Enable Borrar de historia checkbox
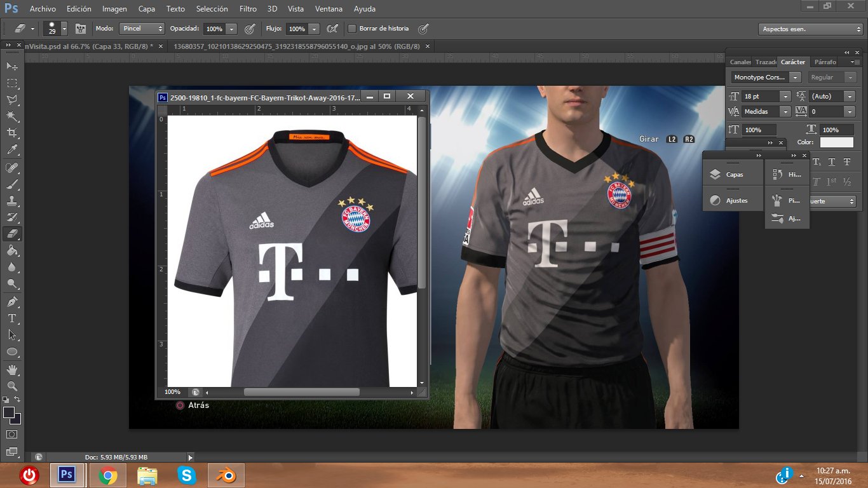868x488 pixels. tap(352, 29)
